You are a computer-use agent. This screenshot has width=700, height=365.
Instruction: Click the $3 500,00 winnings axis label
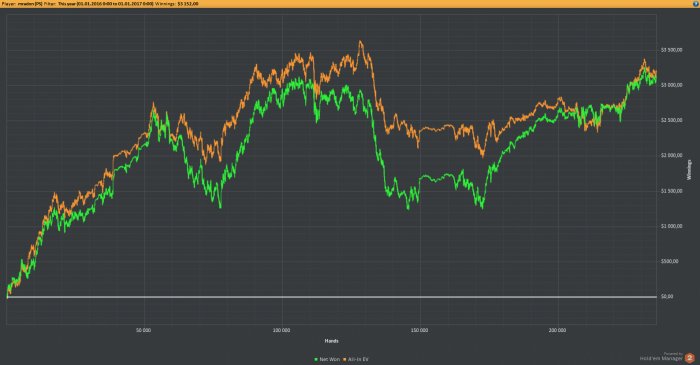tap(671, 50)
